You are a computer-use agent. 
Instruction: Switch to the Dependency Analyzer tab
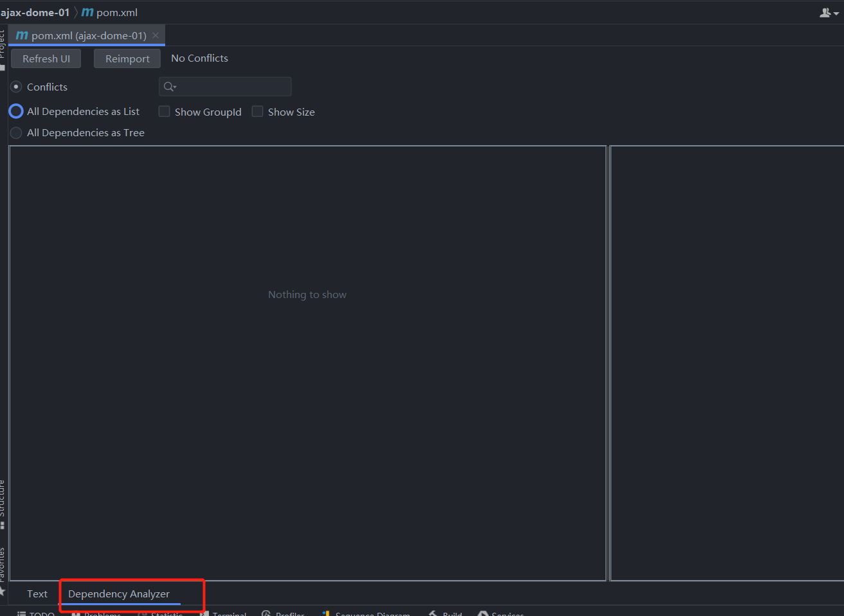click(x=119, y=594)
